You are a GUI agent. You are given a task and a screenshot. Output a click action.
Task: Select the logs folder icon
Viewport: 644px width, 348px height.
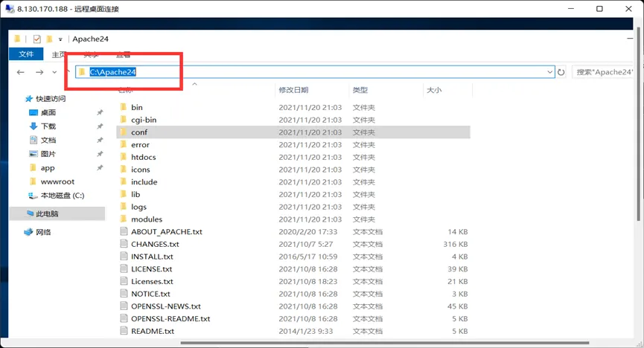coord(123,207)
